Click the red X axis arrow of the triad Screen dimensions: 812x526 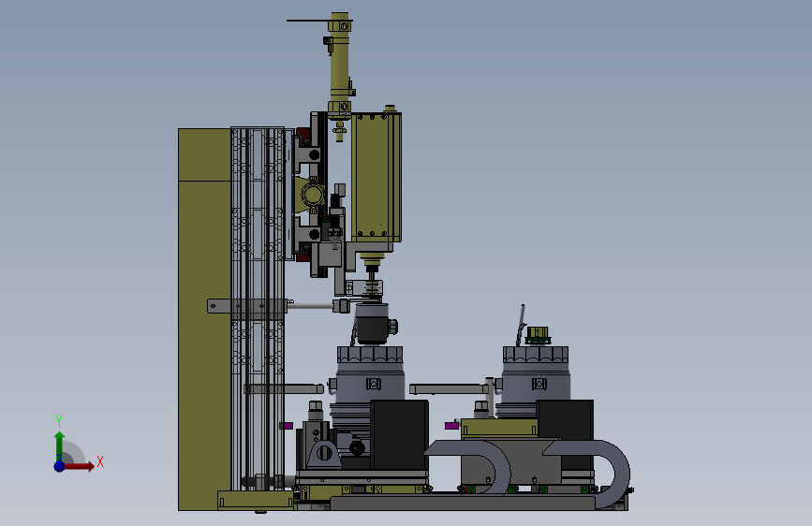[x=81, y=466]
